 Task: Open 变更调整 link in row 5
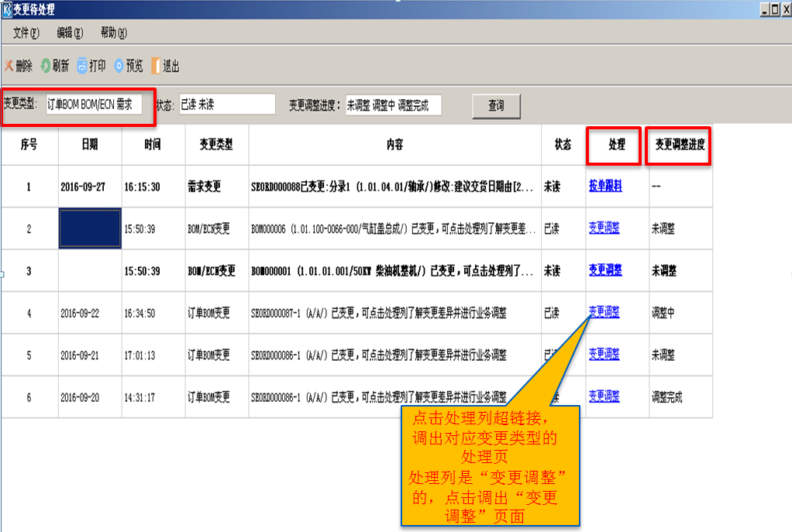(x=604, y=355)
